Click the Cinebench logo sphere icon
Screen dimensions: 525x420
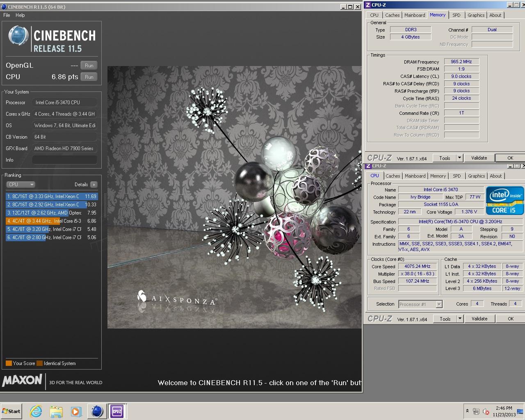(18, 36)
